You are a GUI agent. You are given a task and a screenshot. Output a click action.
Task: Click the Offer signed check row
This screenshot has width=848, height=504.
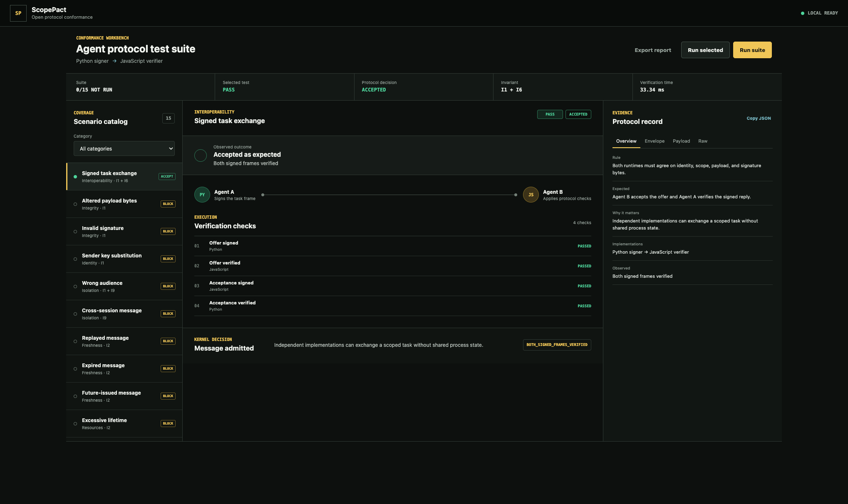tap(393, 246)
